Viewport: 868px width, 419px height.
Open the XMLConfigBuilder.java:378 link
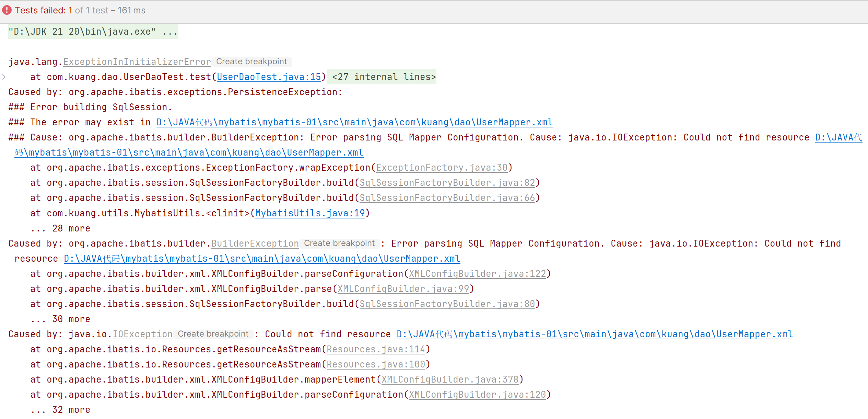click(x=450, y=380)
